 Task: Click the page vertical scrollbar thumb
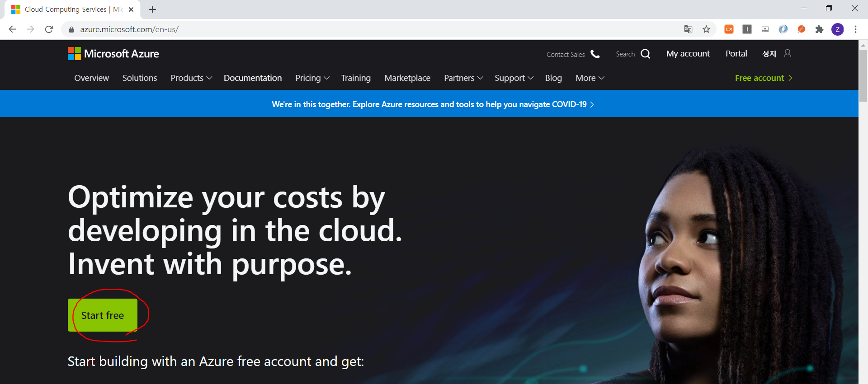pos(863,75)
